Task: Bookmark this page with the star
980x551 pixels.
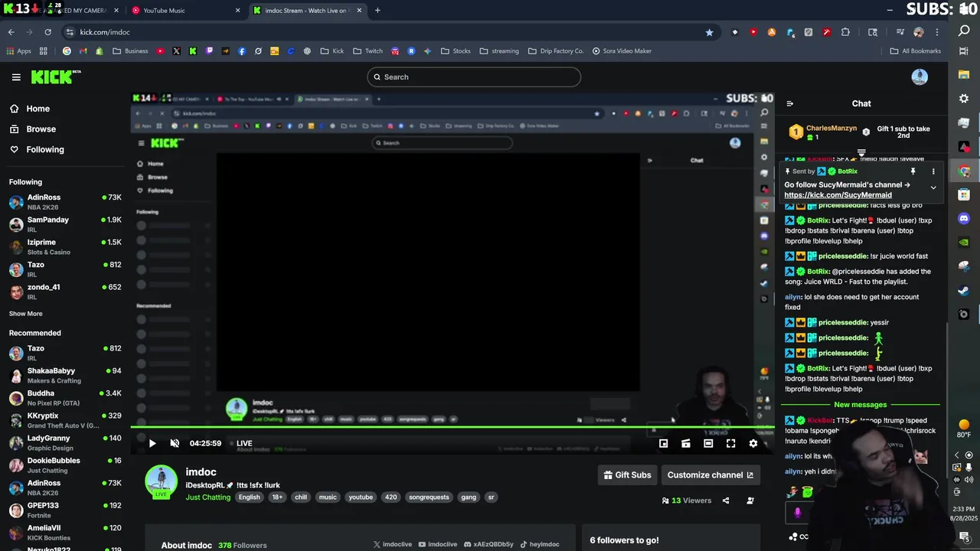Action: (709, 32)
